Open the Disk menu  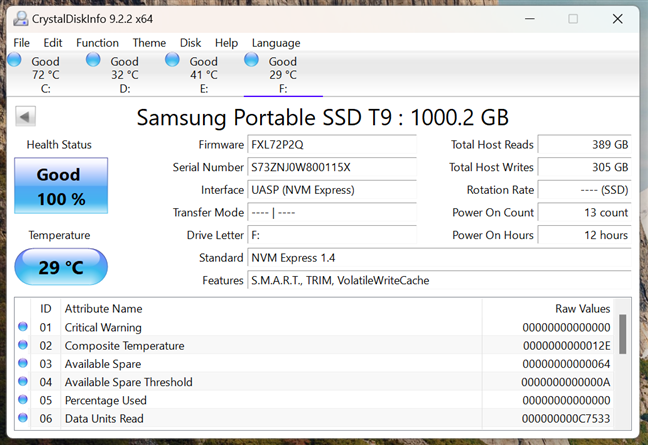coord(191,43)
